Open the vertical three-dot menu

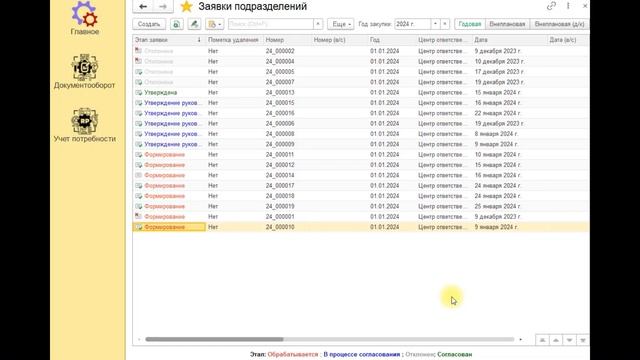point(568,6)
